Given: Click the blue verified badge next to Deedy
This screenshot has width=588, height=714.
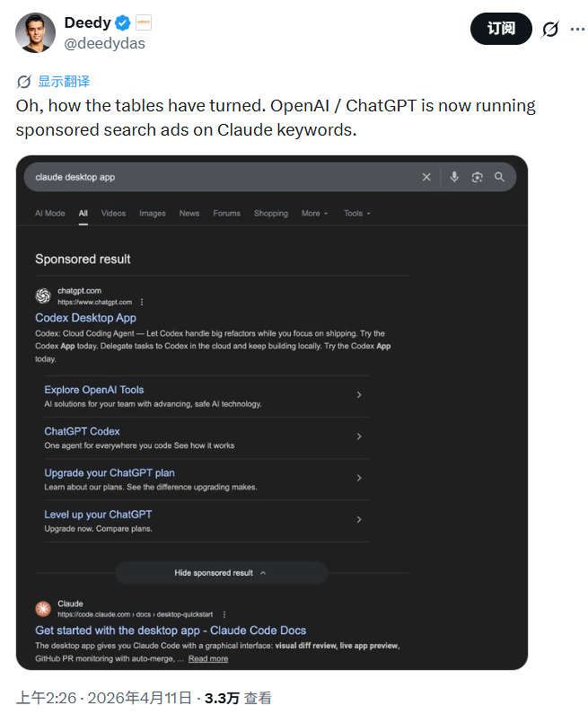Looking at the screenshot, I should tap(123, 23).
